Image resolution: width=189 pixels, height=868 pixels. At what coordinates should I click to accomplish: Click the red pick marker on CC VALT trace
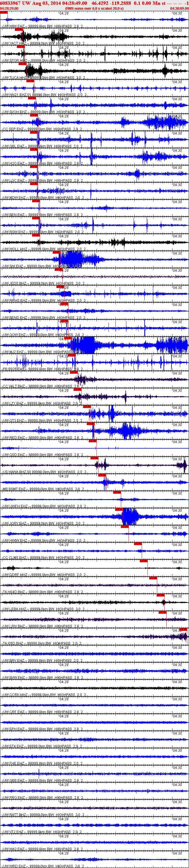point(74,372)
